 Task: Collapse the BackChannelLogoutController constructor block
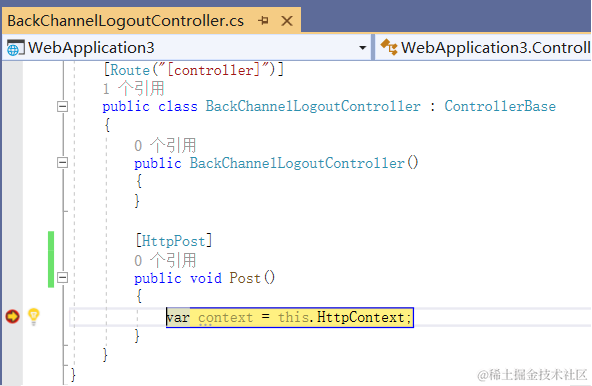63,163
